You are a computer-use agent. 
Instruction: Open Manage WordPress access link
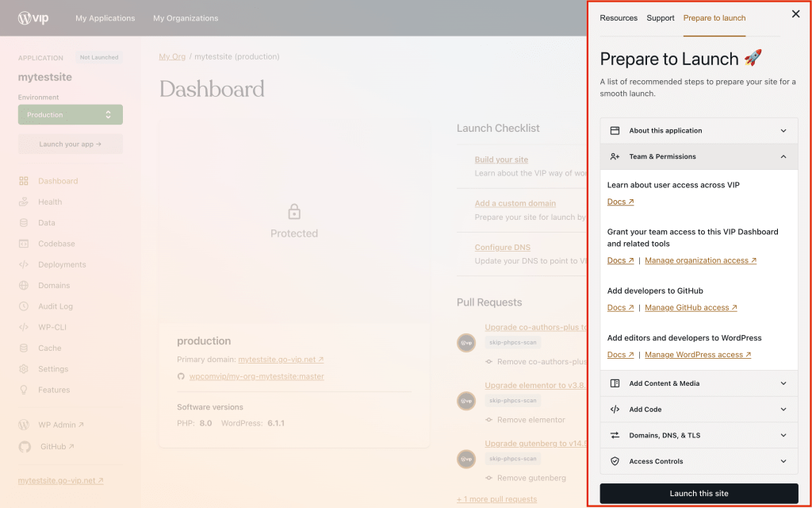pyautogui.click(x=698, y=355)
